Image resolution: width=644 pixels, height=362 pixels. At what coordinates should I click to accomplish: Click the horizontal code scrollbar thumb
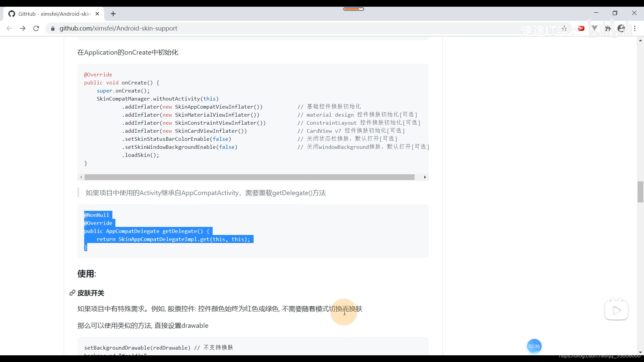250,177
